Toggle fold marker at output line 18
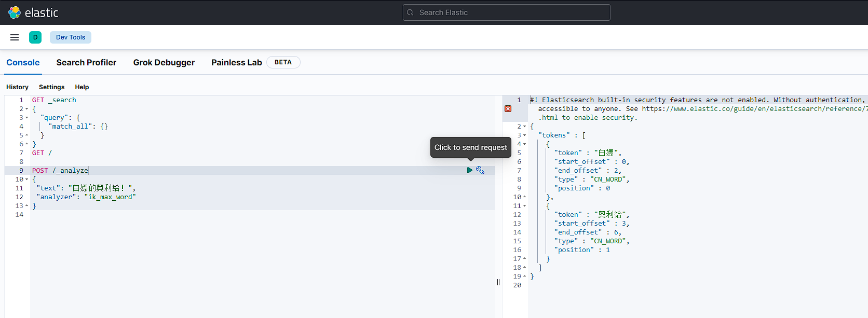 525,268
